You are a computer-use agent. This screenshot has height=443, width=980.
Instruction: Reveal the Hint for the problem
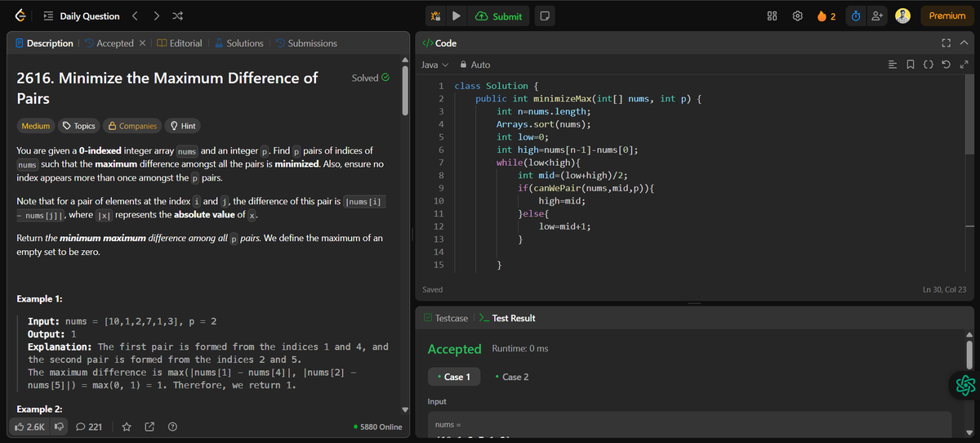182,126
